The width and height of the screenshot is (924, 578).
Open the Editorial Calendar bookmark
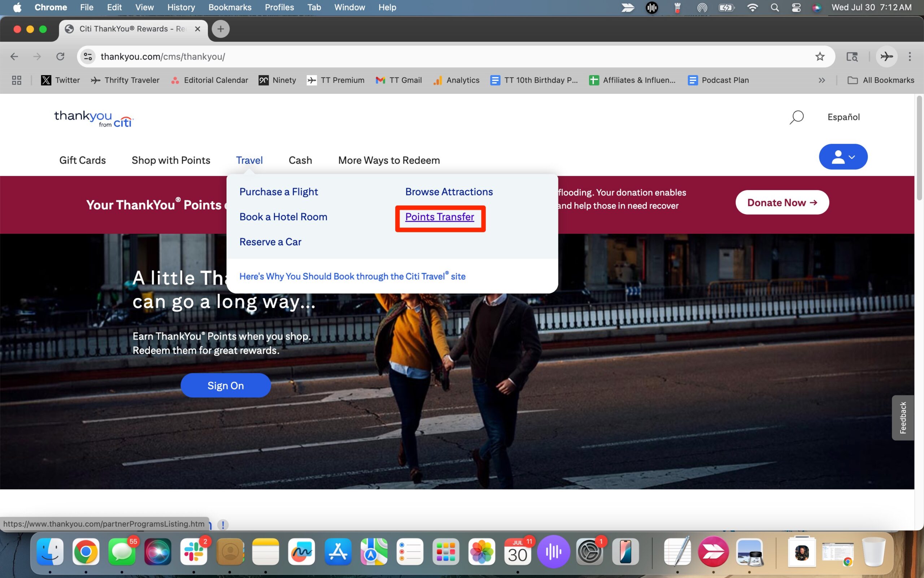pyautogui.click(x=209, y=80)
